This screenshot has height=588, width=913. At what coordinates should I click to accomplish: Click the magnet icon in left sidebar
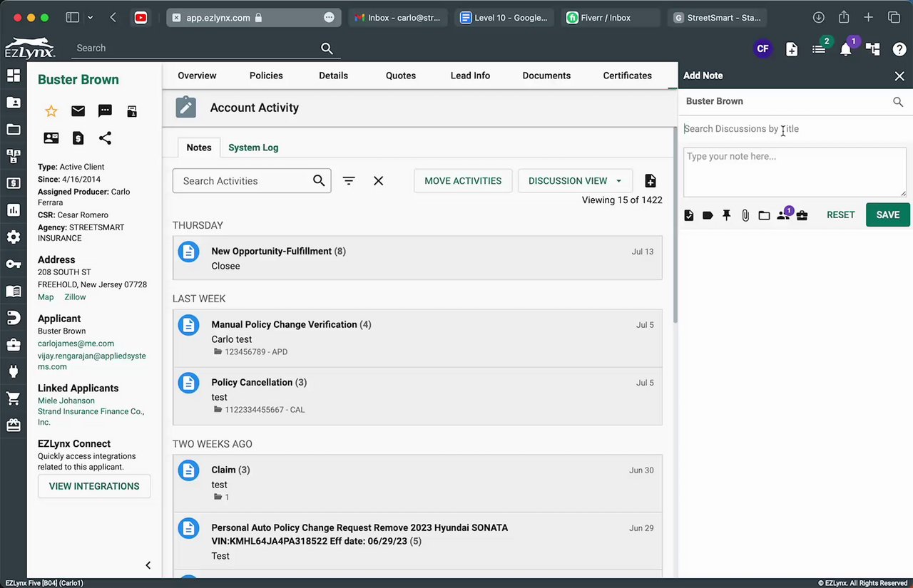click(14, 318)
